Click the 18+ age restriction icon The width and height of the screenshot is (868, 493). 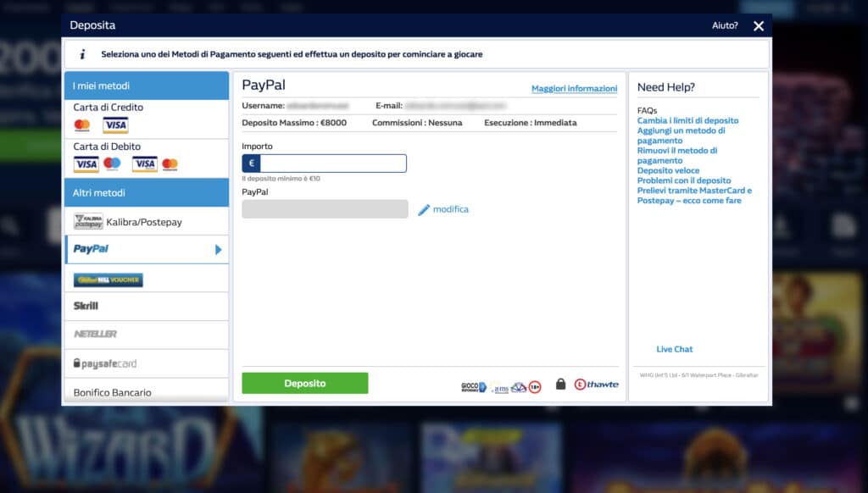tap(535, 387)
